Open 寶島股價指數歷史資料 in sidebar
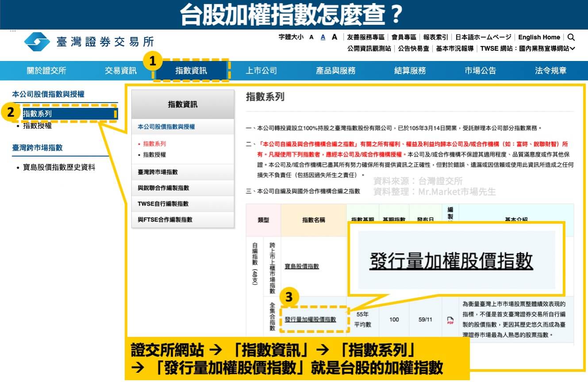 coord(59,168)
